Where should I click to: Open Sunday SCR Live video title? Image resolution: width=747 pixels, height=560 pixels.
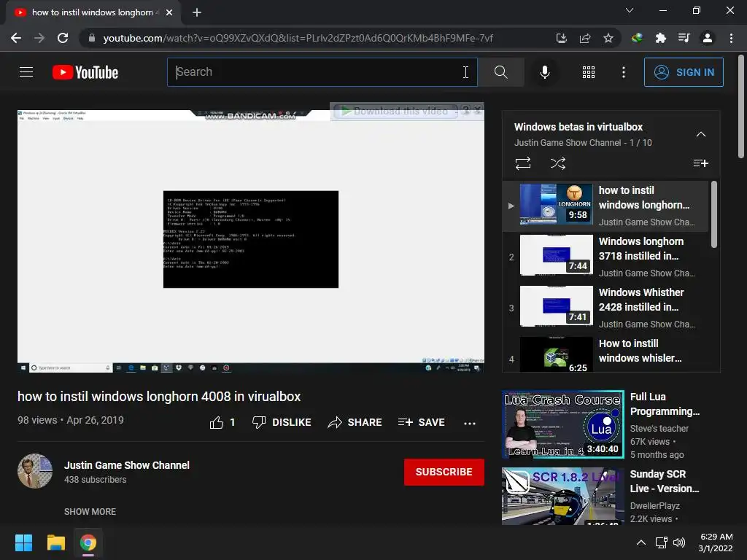(664, 481)
